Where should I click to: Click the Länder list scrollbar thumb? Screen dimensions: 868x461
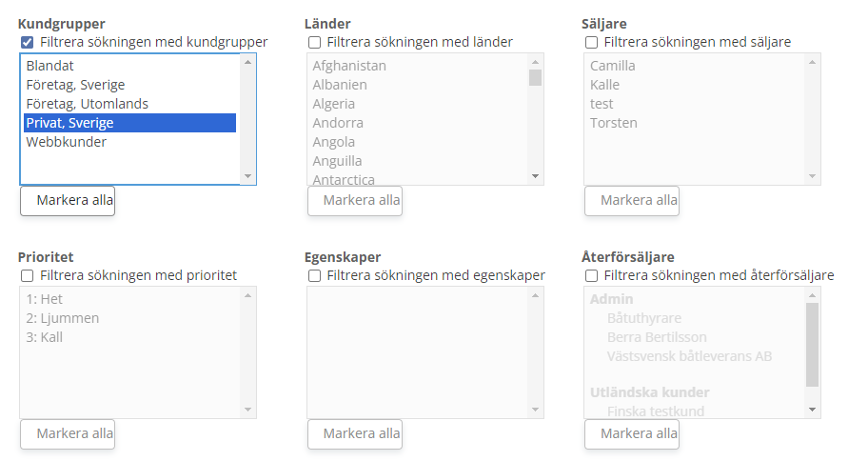535,77
